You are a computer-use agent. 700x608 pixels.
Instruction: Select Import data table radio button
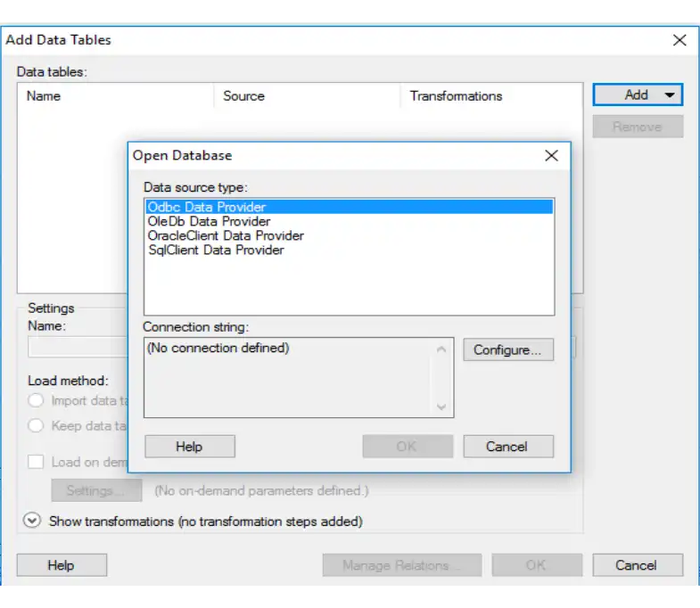tap(37, 400)
